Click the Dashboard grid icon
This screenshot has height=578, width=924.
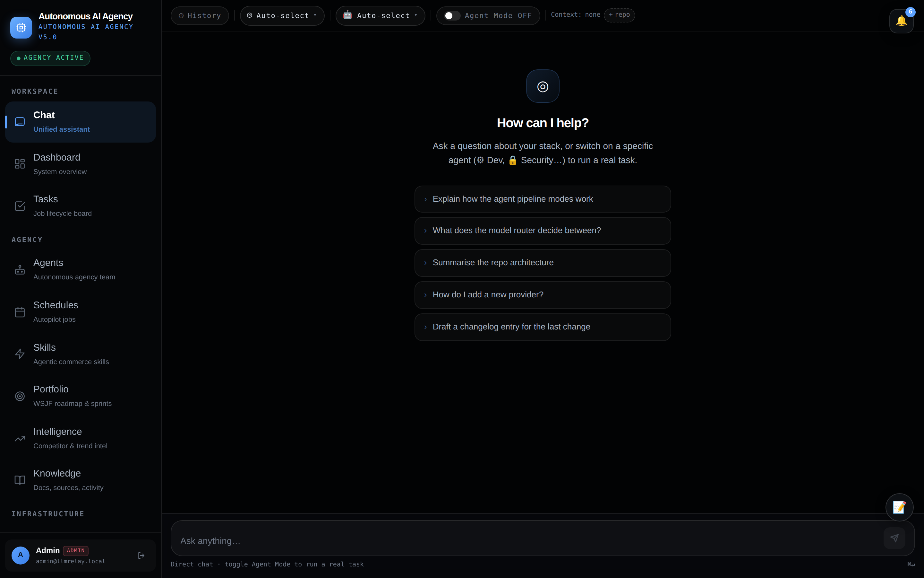(x=20, y=164)
